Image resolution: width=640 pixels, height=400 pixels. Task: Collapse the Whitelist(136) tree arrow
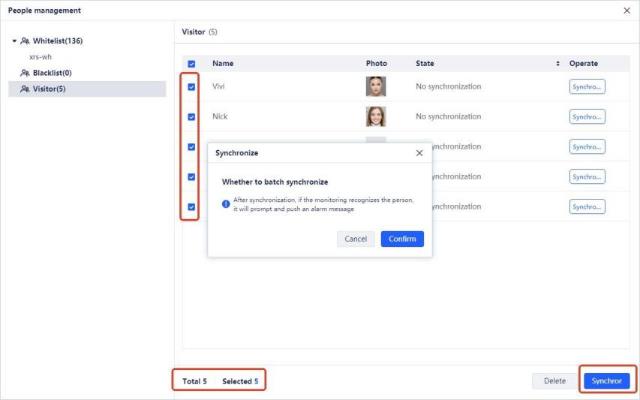tap(15, 41)
